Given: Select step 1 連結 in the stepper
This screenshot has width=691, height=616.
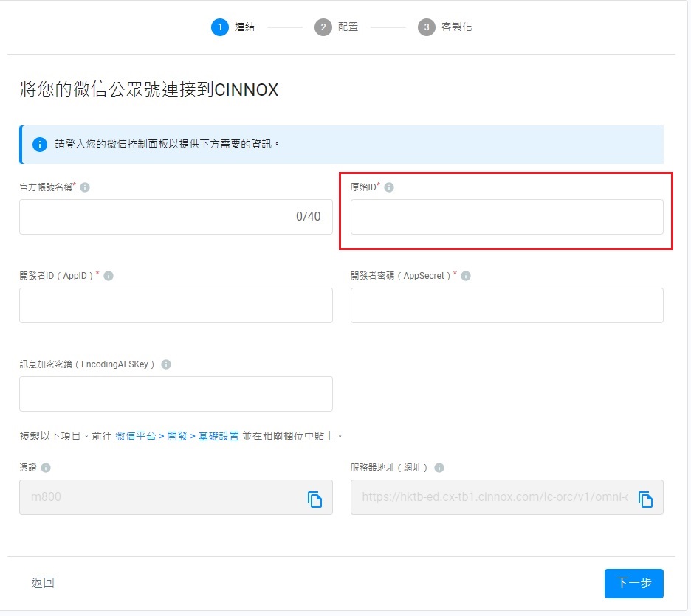Looking at the screenshot, I should 233,27.
